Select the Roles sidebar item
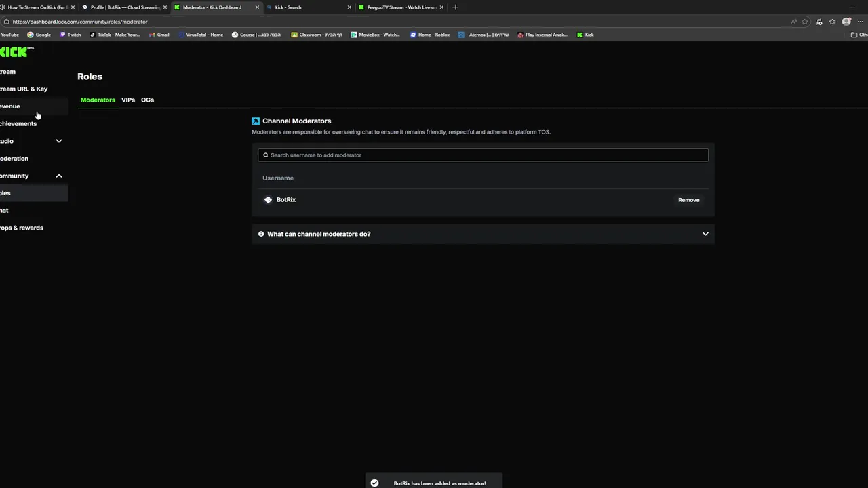 point(34,193)
